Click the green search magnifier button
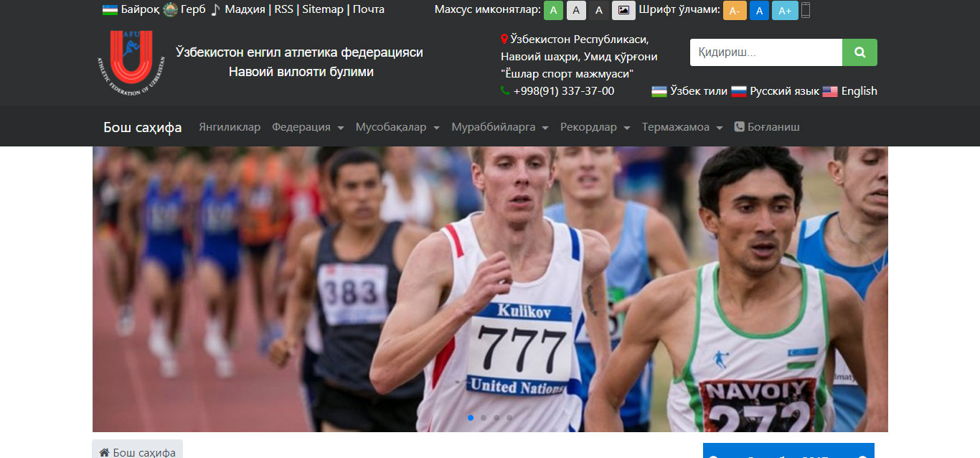 click(x=859, y=52)
